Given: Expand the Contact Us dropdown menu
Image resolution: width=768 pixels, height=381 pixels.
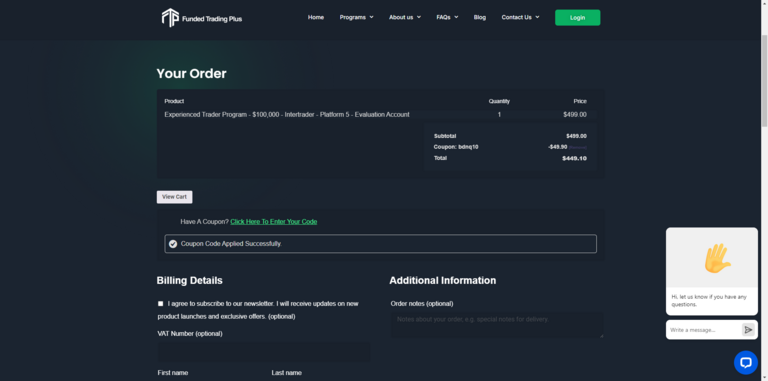Looking at the screenshot, I should click(x=520, y=17).
